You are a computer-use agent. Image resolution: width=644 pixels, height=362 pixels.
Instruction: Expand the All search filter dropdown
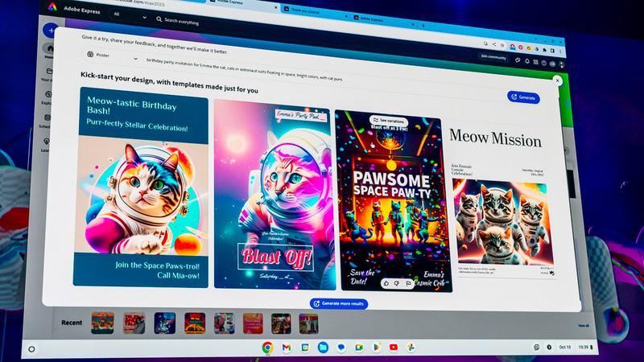130,15
